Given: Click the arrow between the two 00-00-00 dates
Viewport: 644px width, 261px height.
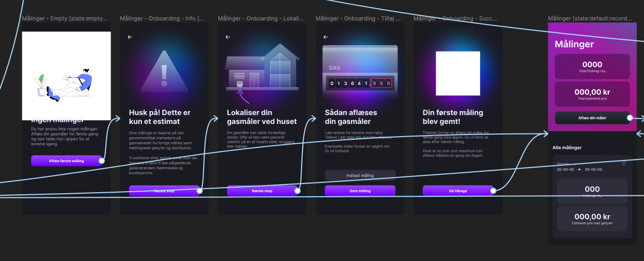Looking at the screenshot, I should (579, 169).
